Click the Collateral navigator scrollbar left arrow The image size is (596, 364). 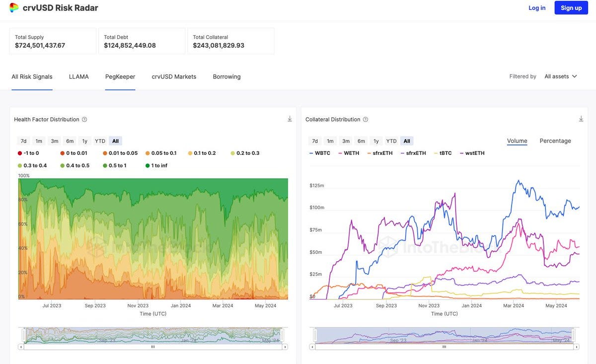pos(312,347)
